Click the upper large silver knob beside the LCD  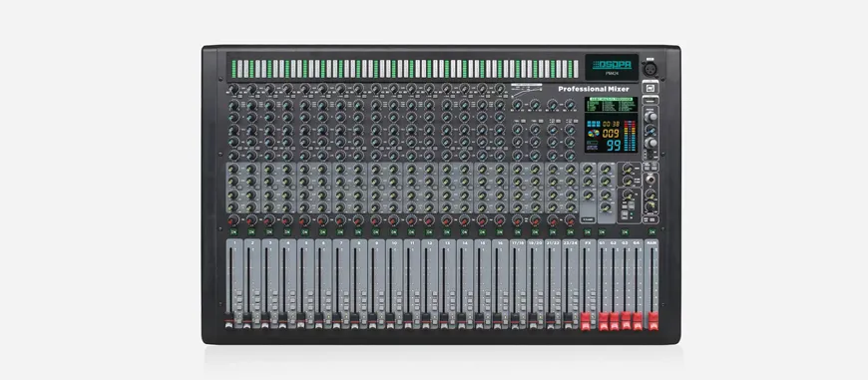click(651, 117)
